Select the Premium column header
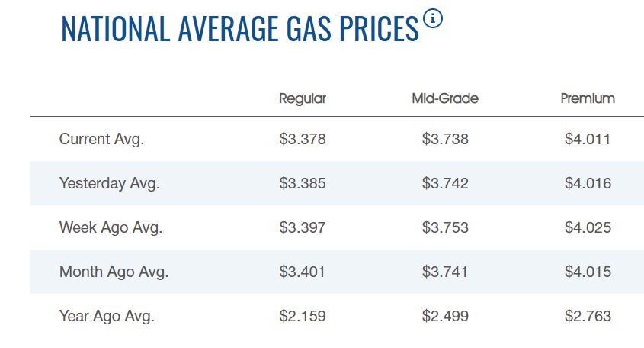The width and height of the screenshot is (644, 348). [x=588, y=98]
